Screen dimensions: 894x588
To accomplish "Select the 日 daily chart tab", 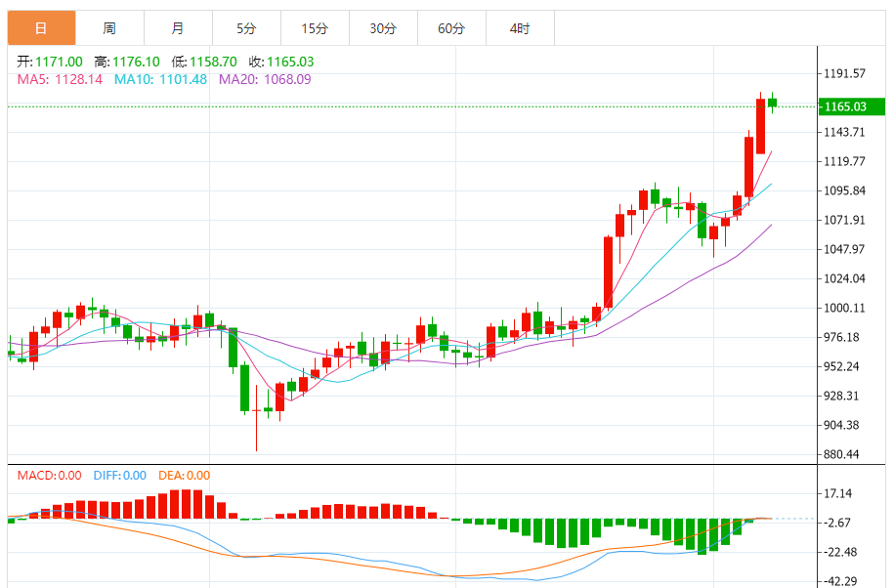I will pyautogui.click(x=41, y=28).
